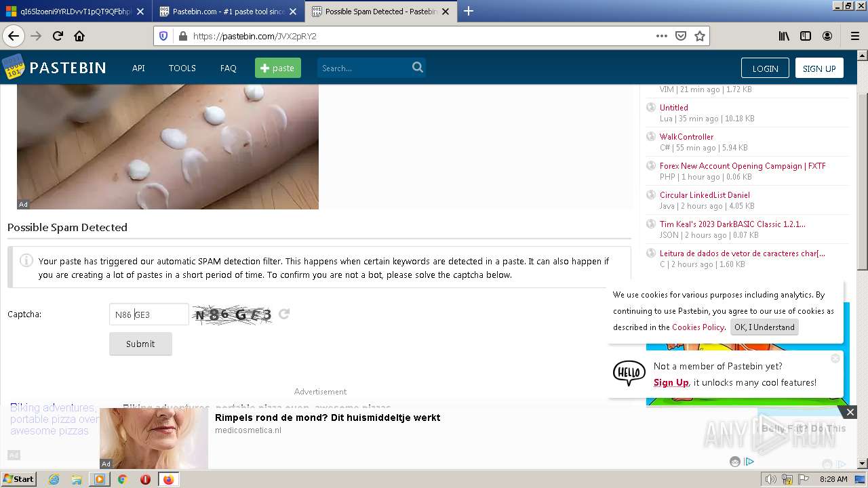This screenshot has height=488, width=868.
Task: Accept cookies with OK, I Understand
Action: (764, 327)
